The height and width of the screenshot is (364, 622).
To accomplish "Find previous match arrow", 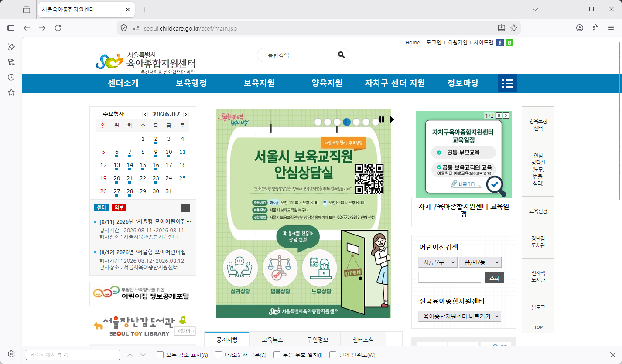I will (x=130, y=355).
